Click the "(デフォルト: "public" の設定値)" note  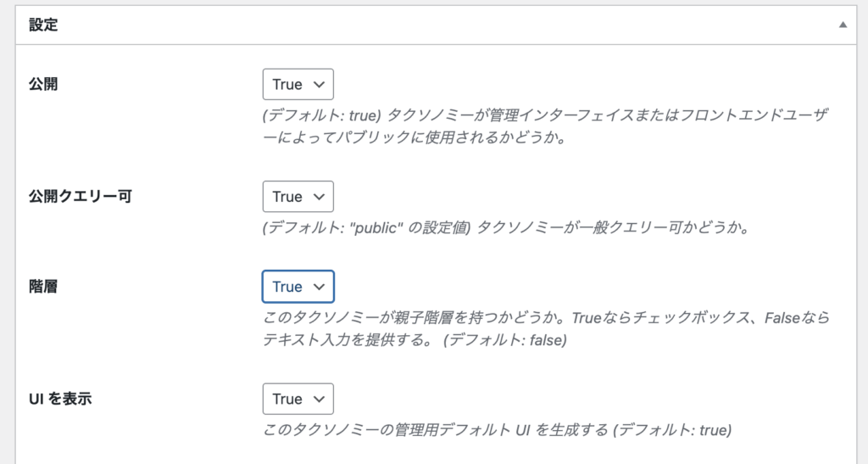click(364, 228)
